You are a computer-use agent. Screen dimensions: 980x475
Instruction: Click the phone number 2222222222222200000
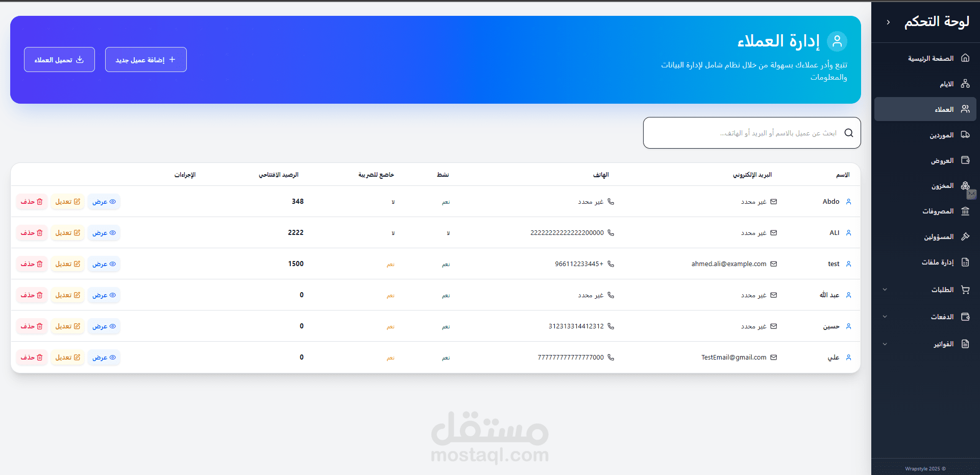(567, 233)
